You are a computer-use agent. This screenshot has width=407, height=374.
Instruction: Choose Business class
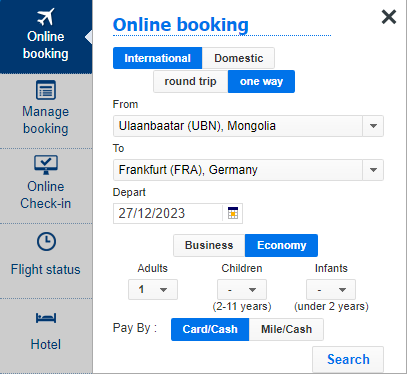click(x=209, y=245)
